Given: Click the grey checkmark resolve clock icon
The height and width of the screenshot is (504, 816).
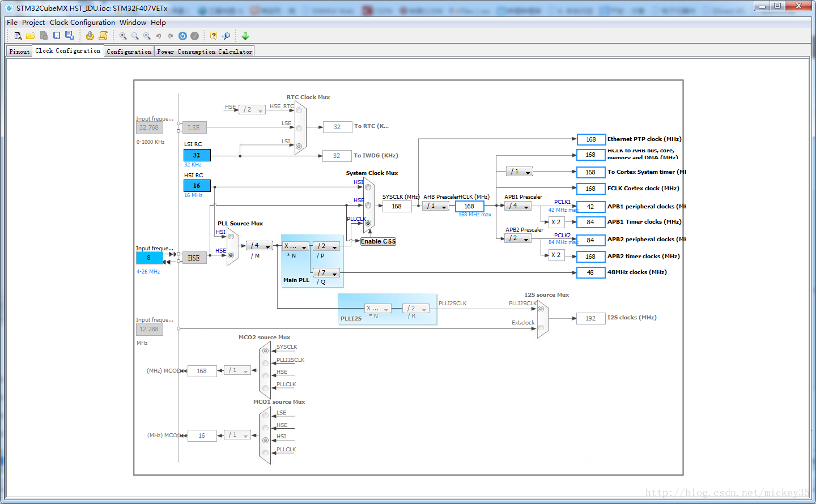Looking at the screenshot, I should 195,36.
